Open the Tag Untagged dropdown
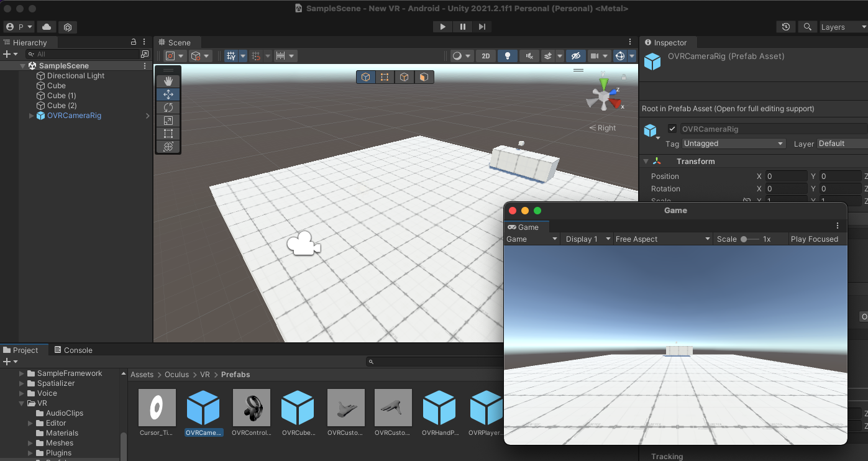This screenshot has height=461, width=868. [x=734, y=144]
